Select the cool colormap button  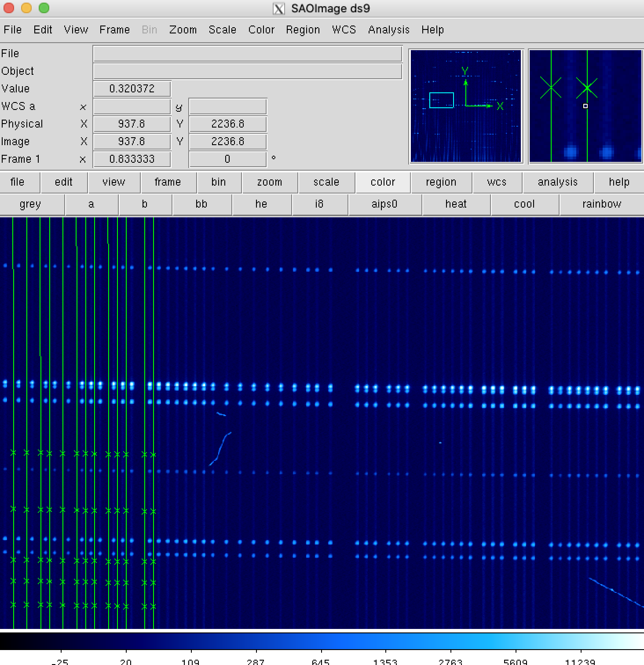click(x=524, y=204)
